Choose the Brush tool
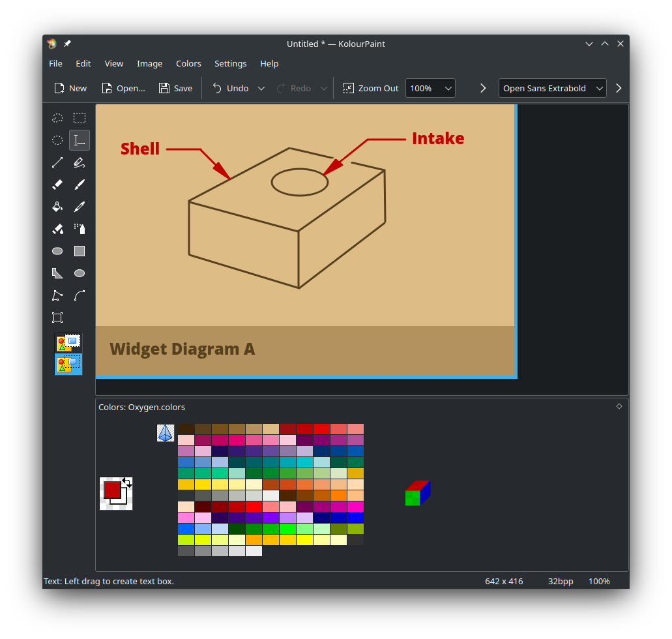This screenshot has width=672, height=639. click(80, 185)
